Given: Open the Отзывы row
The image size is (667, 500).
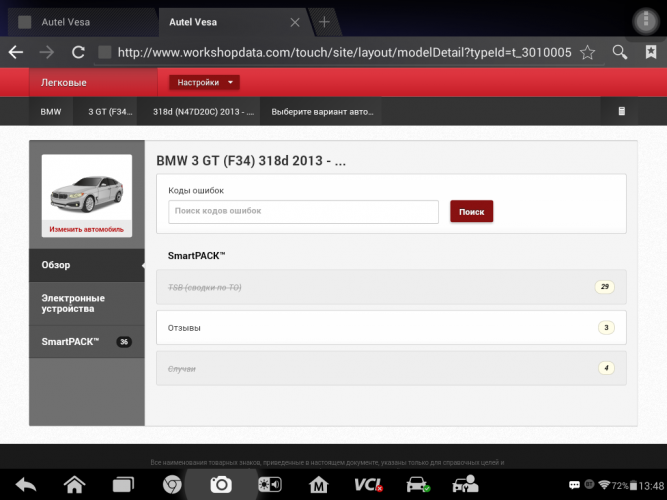Looking at the screenshot, I should click(x=391, y=328).
